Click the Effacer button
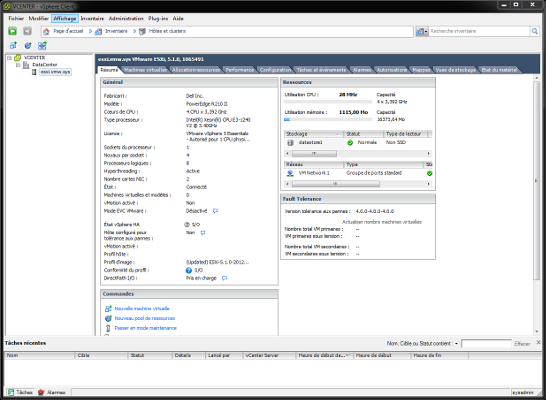Screen dimensions: 546x400 click(x=522, y=344)
